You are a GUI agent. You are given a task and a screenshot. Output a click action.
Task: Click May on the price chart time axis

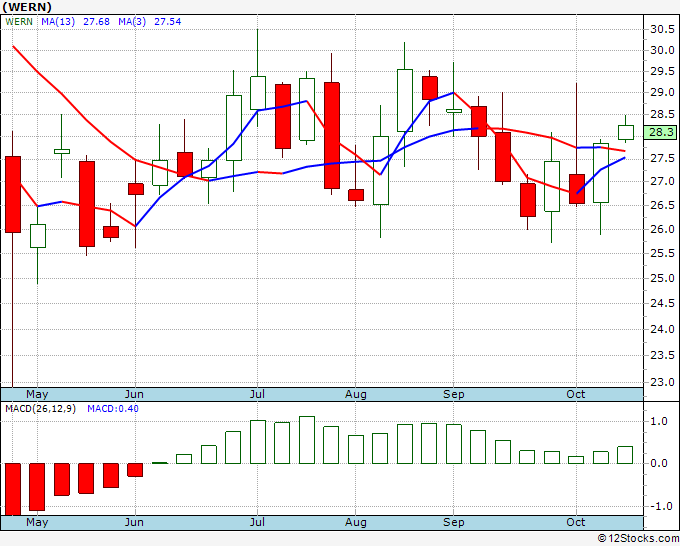tap(37, 395)
